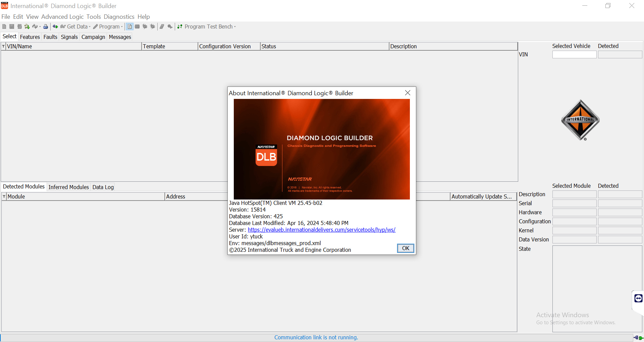The image size is (644, 342).
Task: Sort by the Description column header
Action: coord(453,46)
